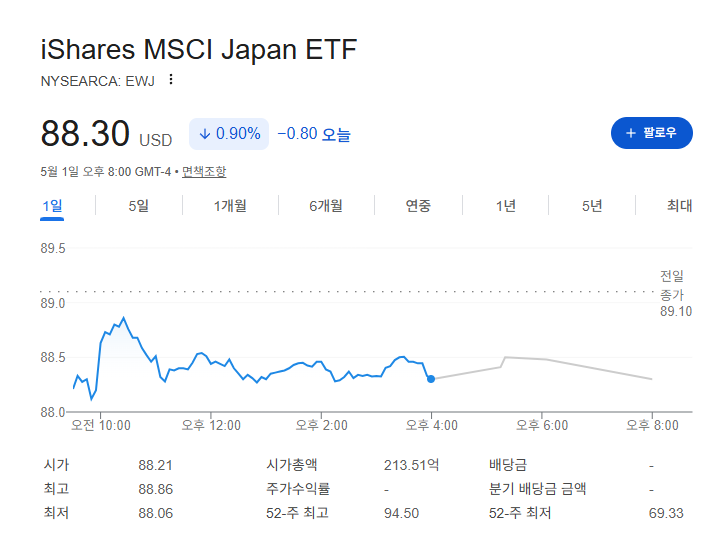Image resolution: width=706 pixels, height=555 pixels.
Task: Show the 최대 maximum range chart
Action: [x=679, y=206]
